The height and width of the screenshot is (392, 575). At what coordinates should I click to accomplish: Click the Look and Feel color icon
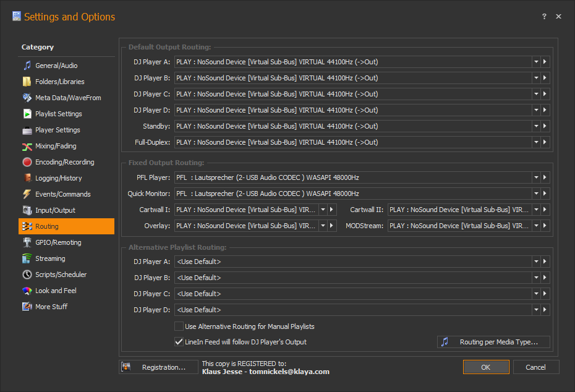[27, 291]
